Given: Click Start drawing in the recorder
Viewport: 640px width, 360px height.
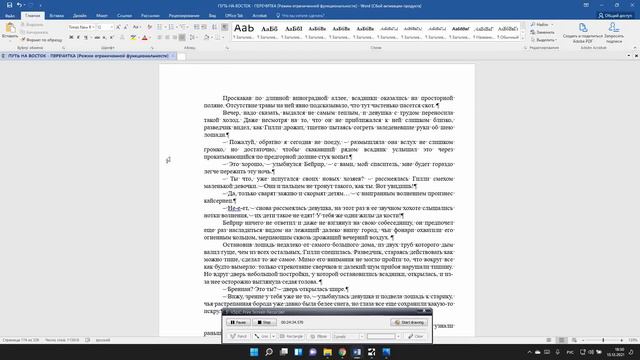Looking at the screenshot, I should pos(409,322).
